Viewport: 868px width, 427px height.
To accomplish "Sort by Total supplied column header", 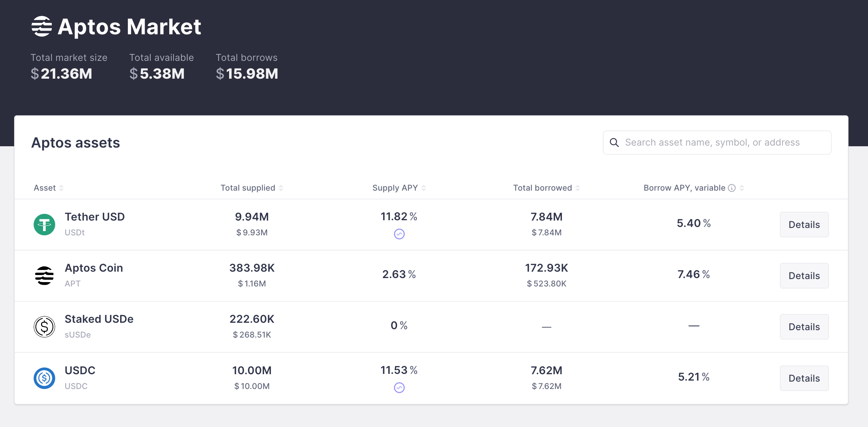I will [x=248, y=188].
